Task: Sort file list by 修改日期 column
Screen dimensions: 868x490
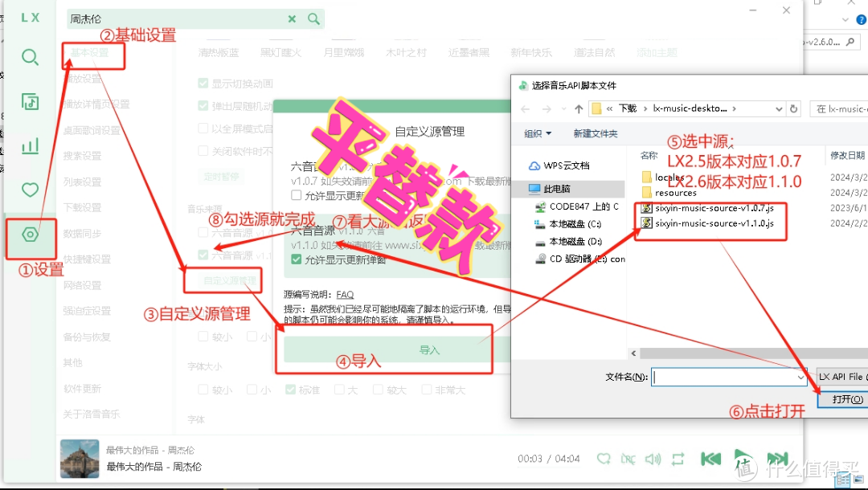Action: point(847,156)
